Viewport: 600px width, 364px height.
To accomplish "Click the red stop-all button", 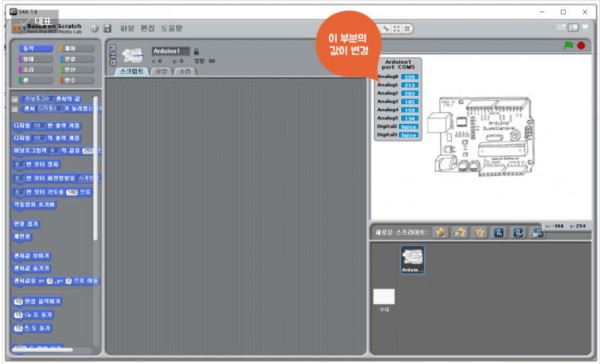I will (581, 46).
